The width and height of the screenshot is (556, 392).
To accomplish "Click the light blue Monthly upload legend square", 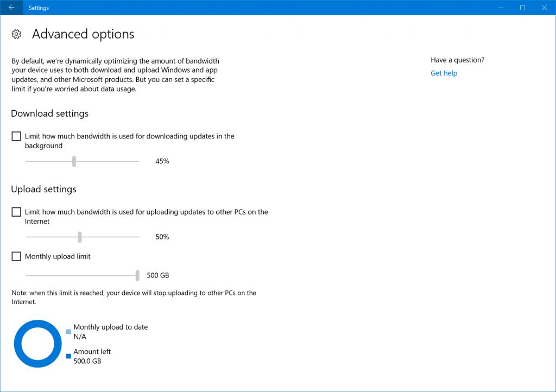I will (68, 331).
